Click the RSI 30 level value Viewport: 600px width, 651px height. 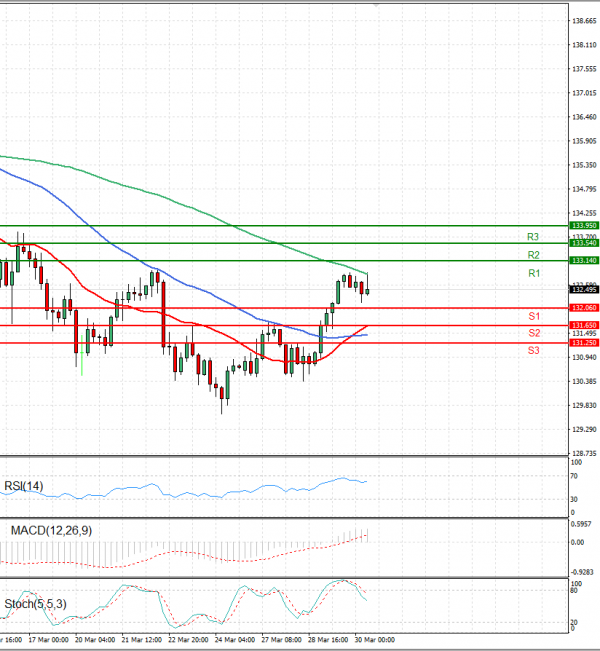[x=574, y=499]
